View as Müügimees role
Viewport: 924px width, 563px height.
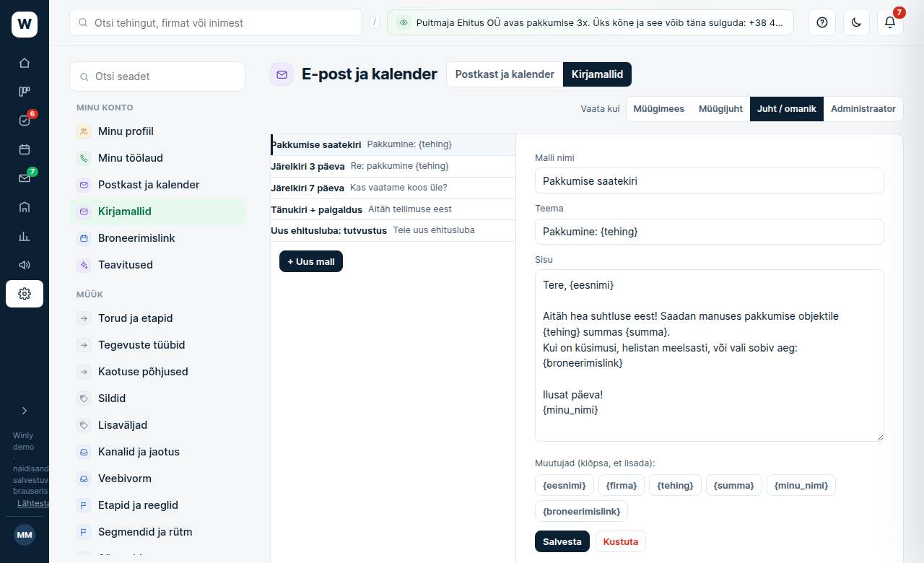(659, 109)
